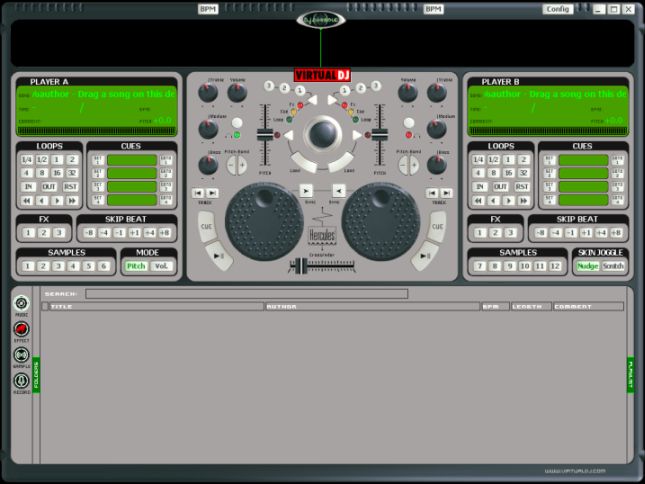Image resolution: width=645 pixels, height=484 pixels.
Task: Click left deck Sync arrow button
Action: pos(306,190)
